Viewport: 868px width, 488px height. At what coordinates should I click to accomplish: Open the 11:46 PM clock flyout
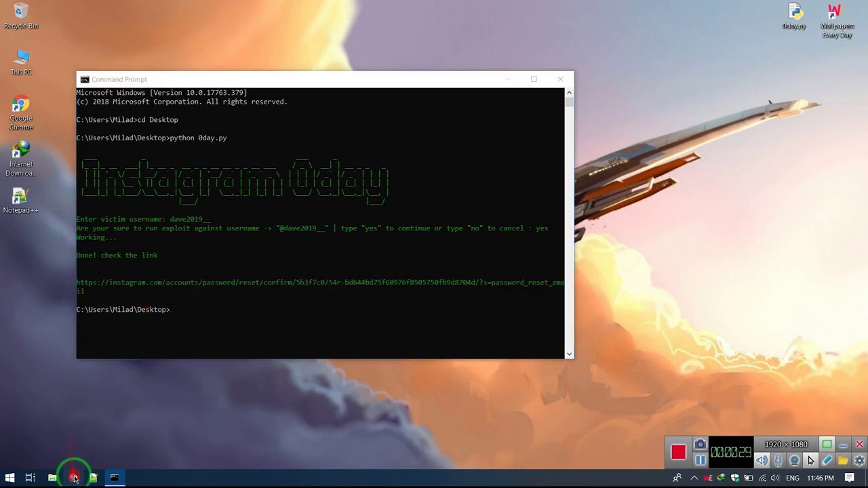click(821, 478)
